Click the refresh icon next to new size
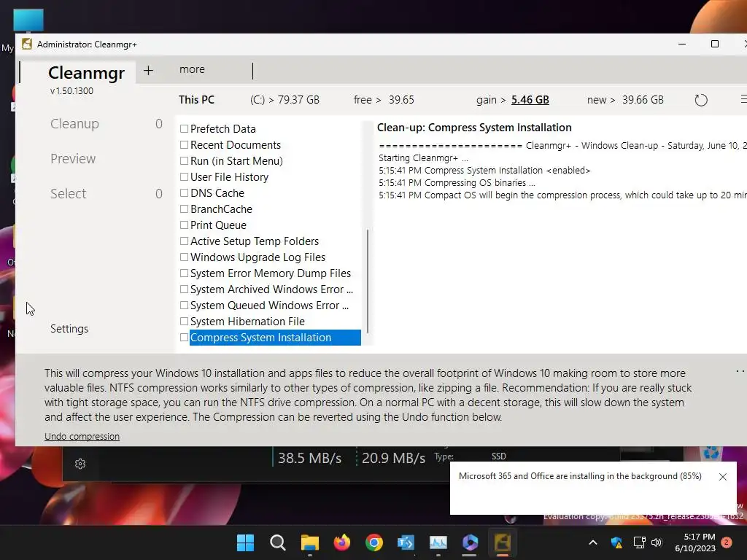 click(701, 100)
